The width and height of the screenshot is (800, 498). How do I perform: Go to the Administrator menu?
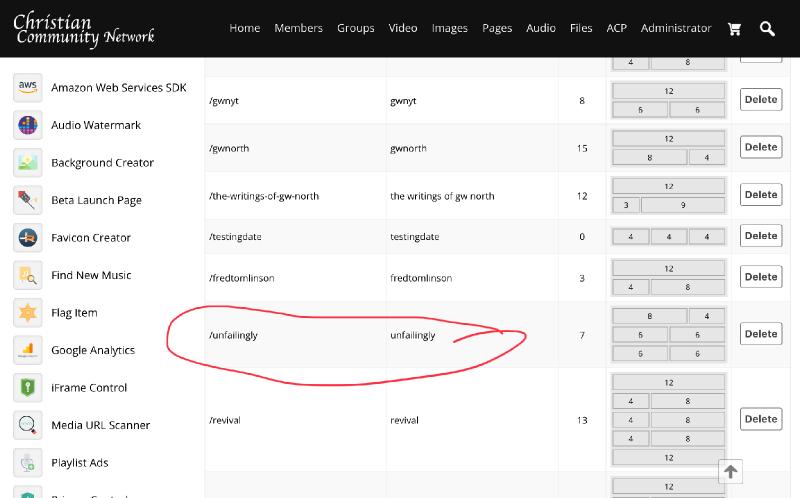pyautogui.click(x=676, y=28)
